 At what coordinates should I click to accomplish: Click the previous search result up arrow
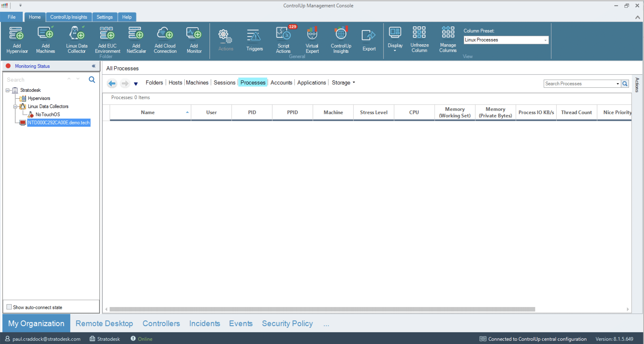click(69, 79)
